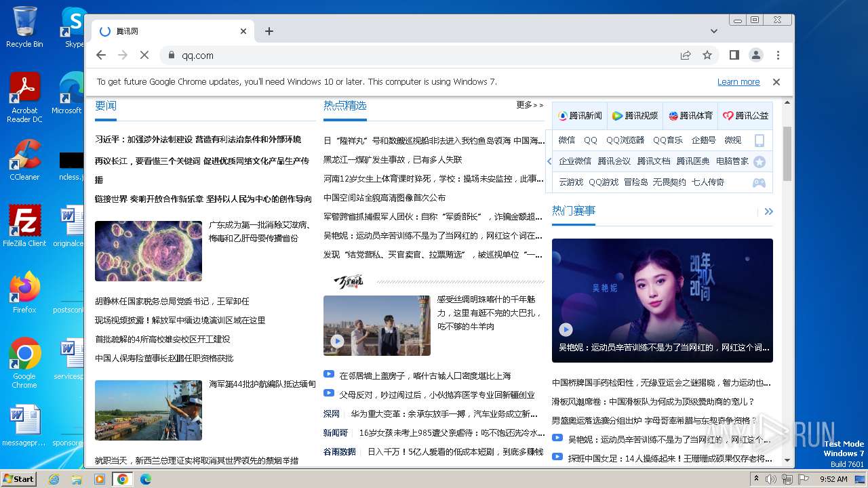
Task: Close the 腾讯网 tab
Action: [243, 31]
